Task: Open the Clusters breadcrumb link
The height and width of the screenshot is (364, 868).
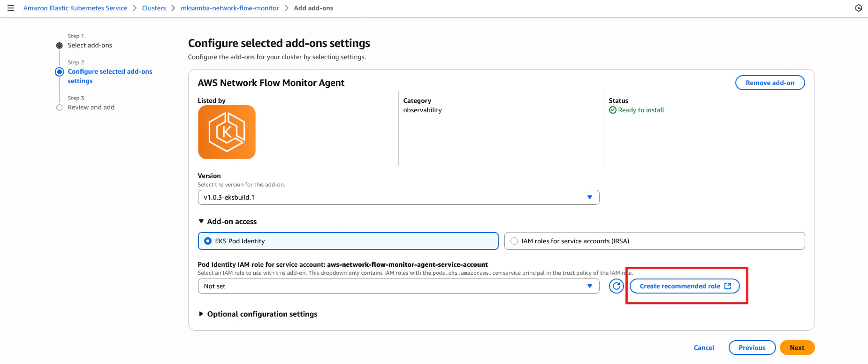Action: click(x=154, y=8)
